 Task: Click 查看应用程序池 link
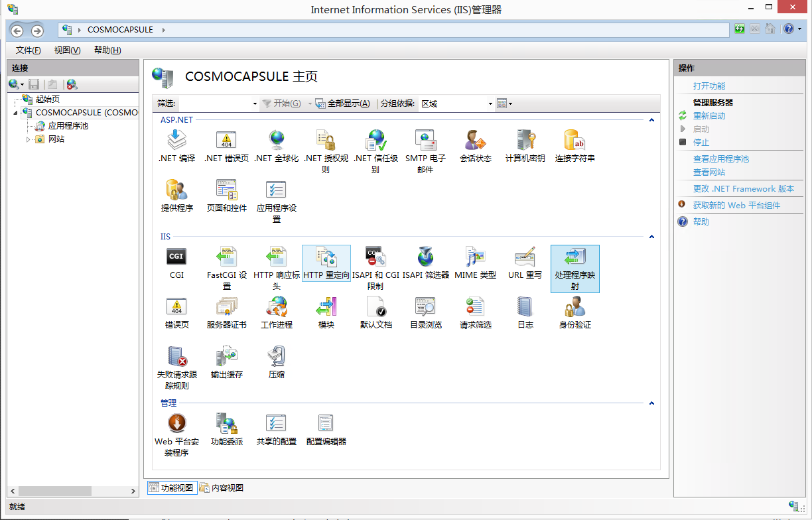click(x=721, y=159)
